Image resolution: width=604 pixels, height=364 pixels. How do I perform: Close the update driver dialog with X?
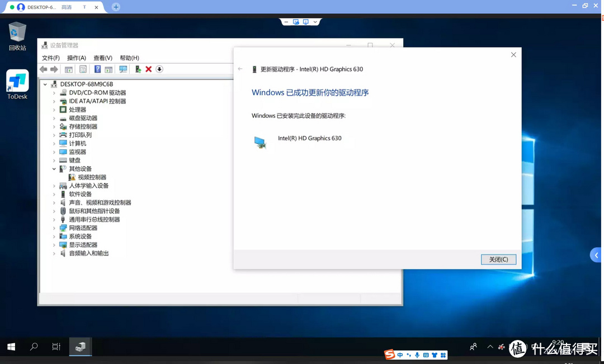(513, 55)
